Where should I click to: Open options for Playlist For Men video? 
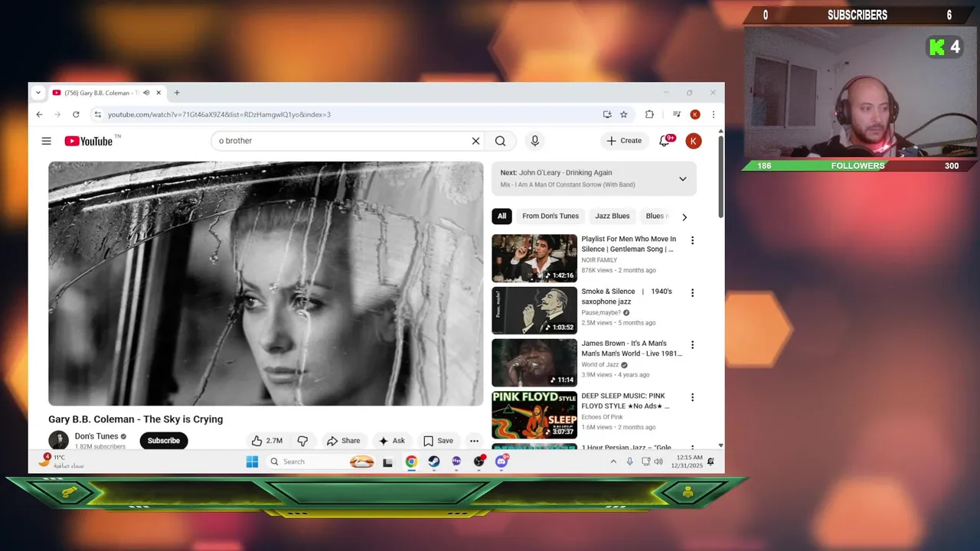pyautogui.click(x=692, y=240)
